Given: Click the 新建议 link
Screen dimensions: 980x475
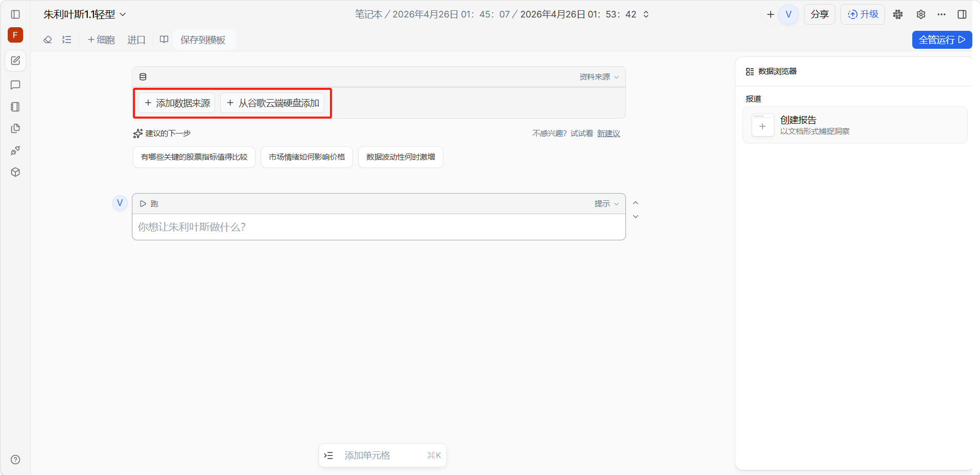Looking at the screenshot, I should click(609, 134).
